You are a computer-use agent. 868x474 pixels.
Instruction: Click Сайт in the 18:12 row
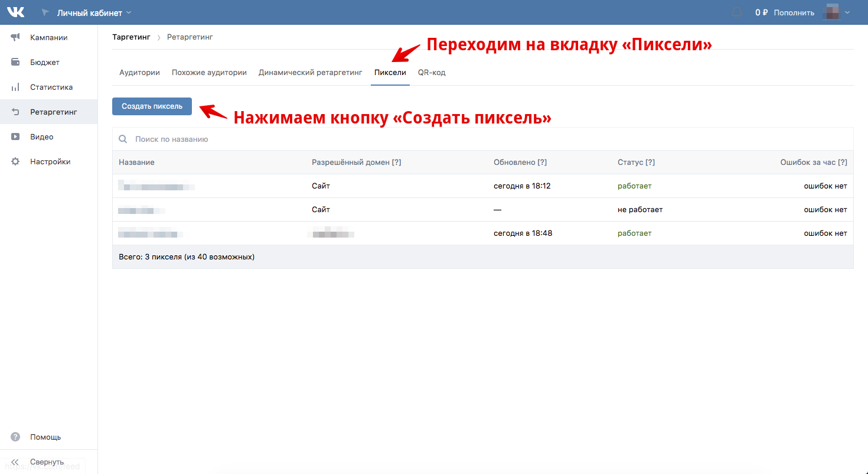coord(321,186)
